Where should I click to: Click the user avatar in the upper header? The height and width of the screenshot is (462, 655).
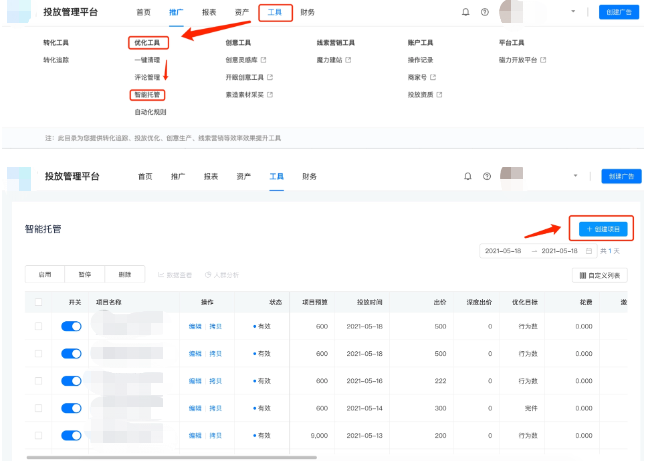(x=511, y=12)
